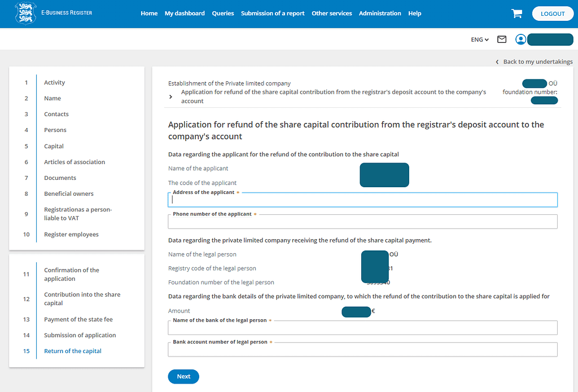Open the user profile avatar icon
Image resolution: width=578 pixels, height=392 pixels.
pyautogui.click(x=520, y=39)
